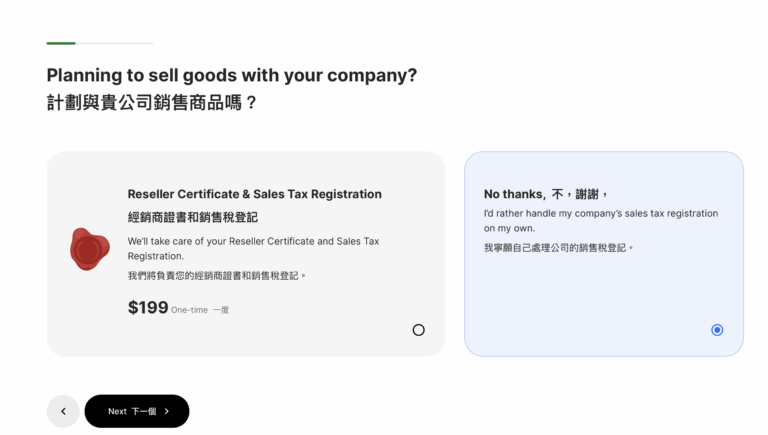Click the green filled part of the progress bar
This screenshot has width=768, height=435.
click(61, 43)
